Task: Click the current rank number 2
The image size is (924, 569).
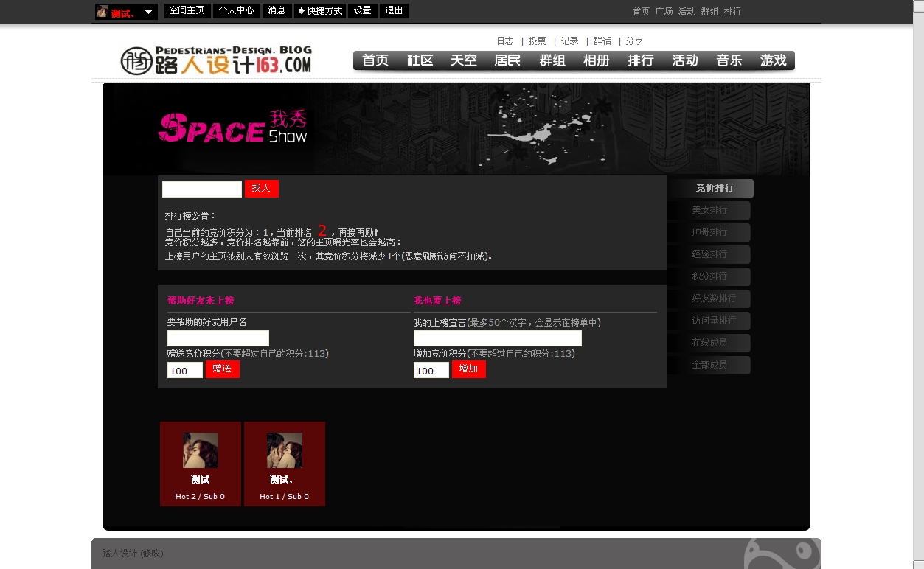Action: (x=322, y=231)
